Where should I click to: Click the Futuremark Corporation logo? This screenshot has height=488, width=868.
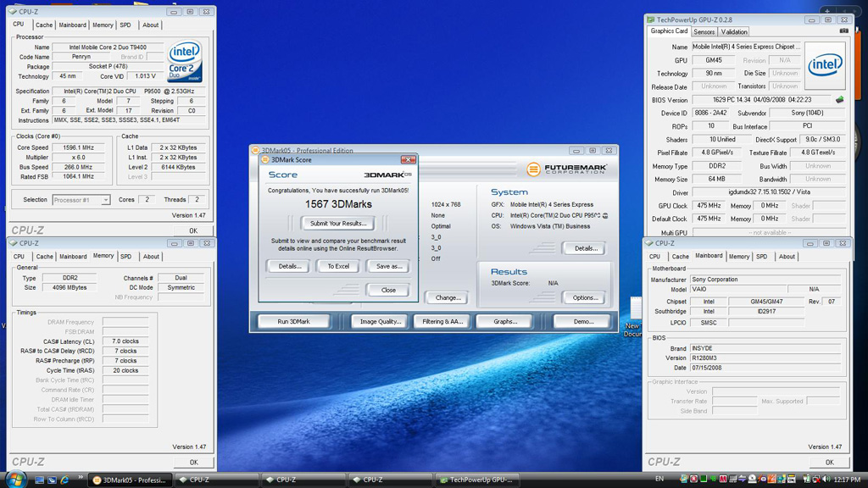[566, 169]
